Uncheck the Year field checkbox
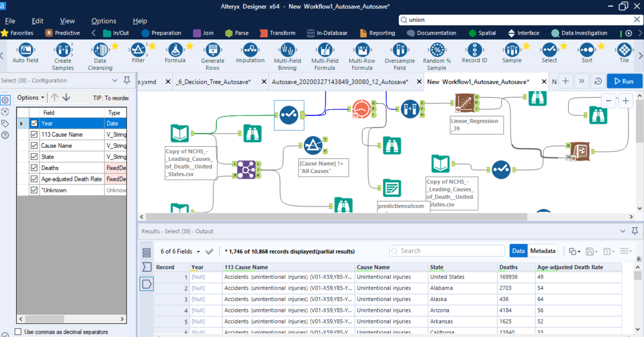 point(34,123)
